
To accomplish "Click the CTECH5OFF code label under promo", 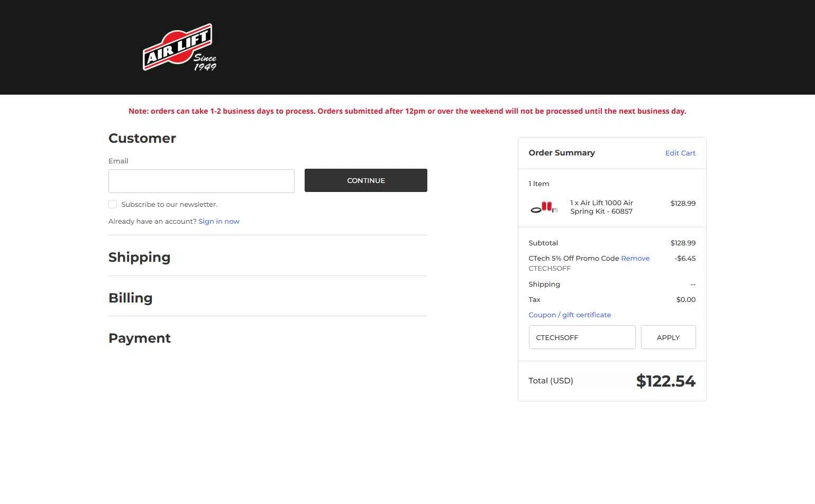I will pyautogui.click(x=550, y=268).
